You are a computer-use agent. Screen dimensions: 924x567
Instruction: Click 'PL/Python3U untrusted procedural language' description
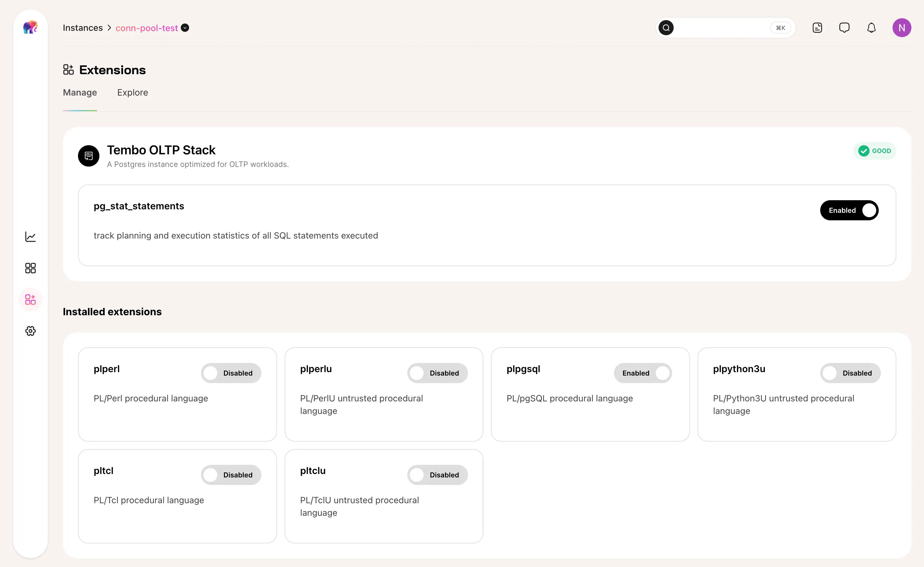tap(784, 405)
